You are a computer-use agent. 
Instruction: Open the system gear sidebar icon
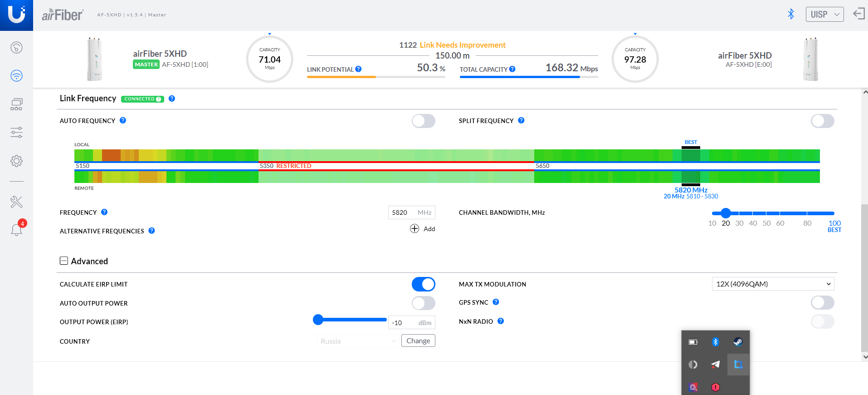point(16,161)
